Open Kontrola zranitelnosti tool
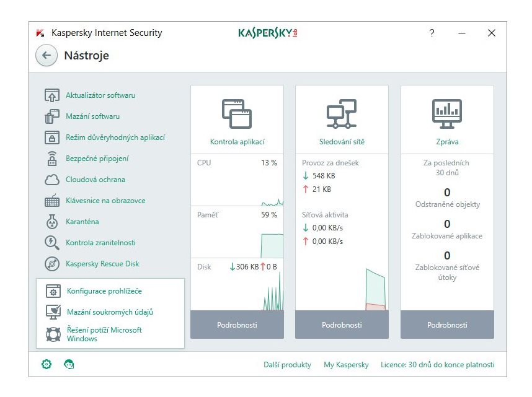This screenshot has width=532, height=397. (100, 243)
